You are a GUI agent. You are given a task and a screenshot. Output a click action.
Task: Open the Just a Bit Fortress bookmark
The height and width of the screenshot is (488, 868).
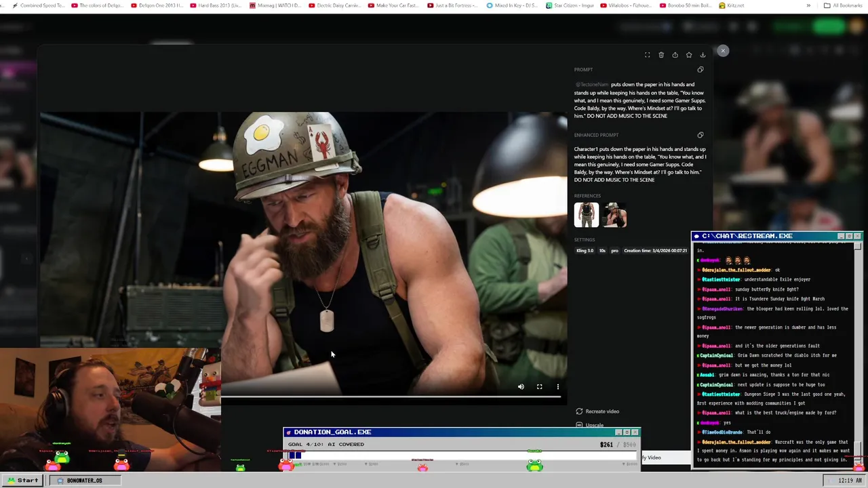[x=453, y=5]
